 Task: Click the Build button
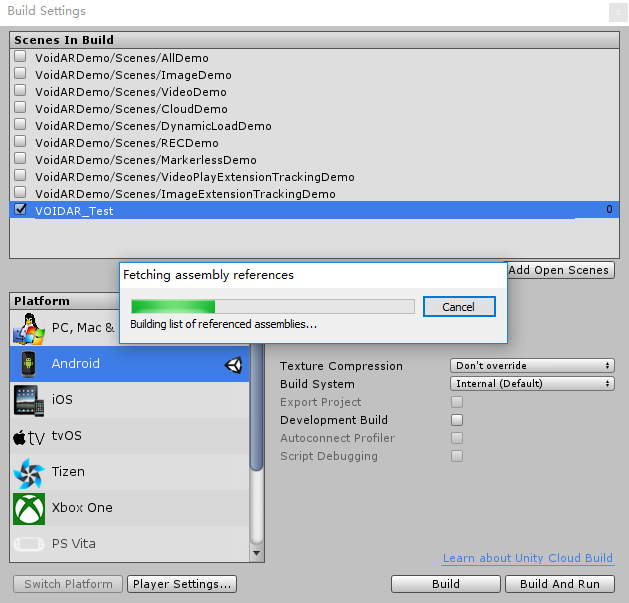[x=446, y=584]
